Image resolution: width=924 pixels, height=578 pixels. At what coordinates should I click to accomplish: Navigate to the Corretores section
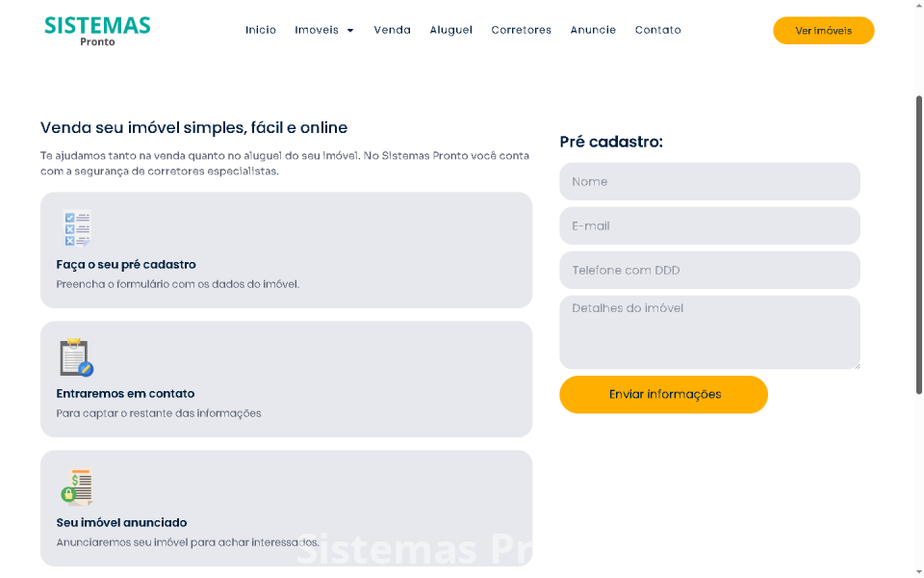pyautogui.click(x=521, y=30)
